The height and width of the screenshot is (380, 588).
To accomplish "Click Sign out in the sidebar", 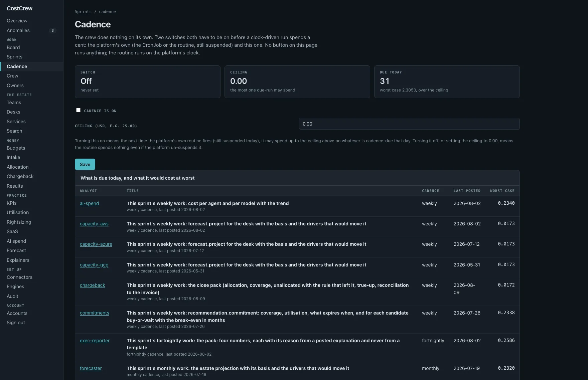I will tap(31, 323).
